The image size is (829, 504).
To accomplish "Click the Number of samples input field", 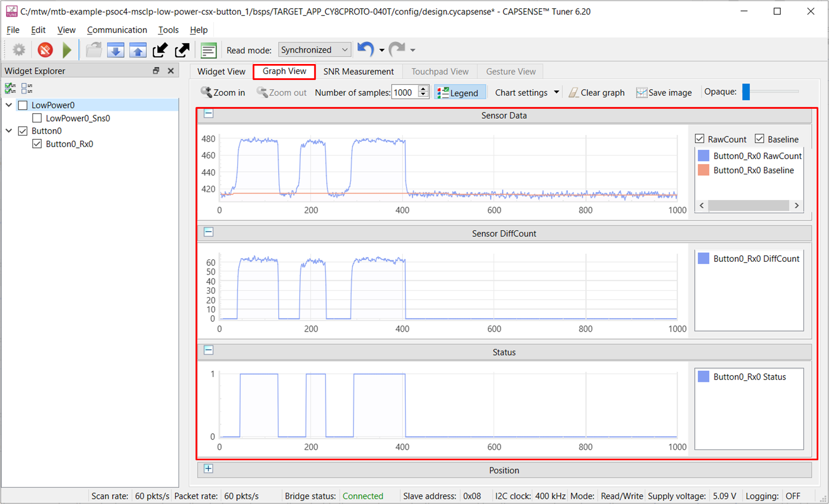I will pos(405,92).
